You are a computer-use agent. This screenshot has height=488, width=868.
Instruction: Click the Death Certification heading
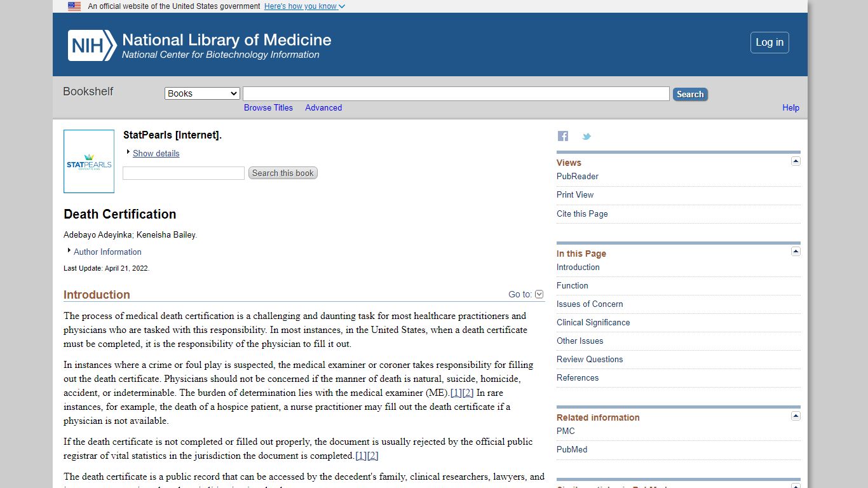120,214
